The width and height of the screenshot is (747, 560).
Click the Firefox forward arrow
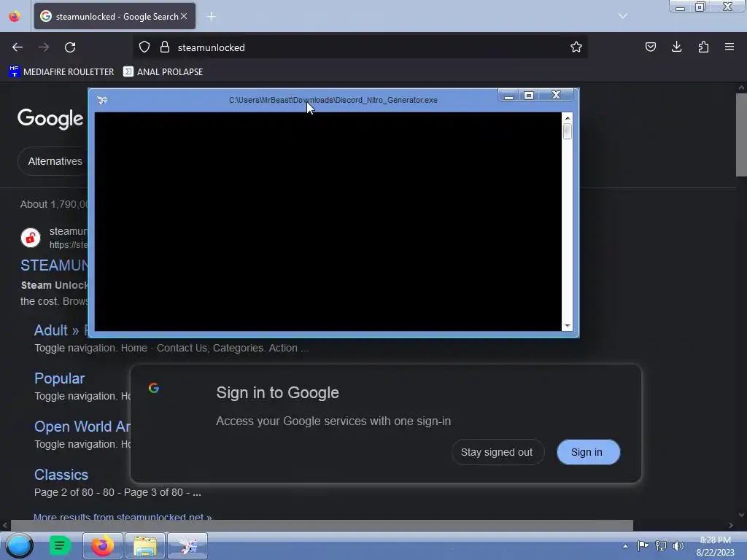tap(44, 47)
